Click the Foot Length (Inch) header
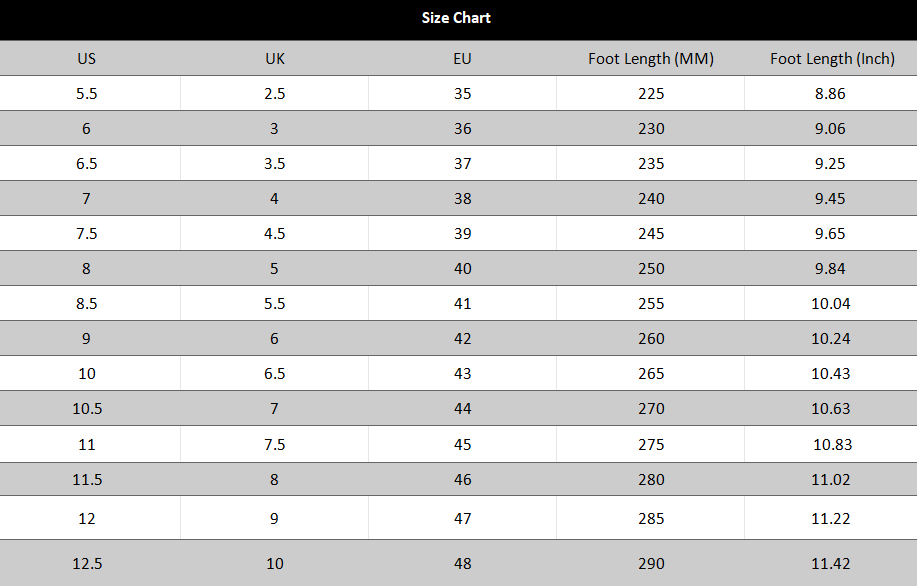917x586 pixels. tap(832, 58)
